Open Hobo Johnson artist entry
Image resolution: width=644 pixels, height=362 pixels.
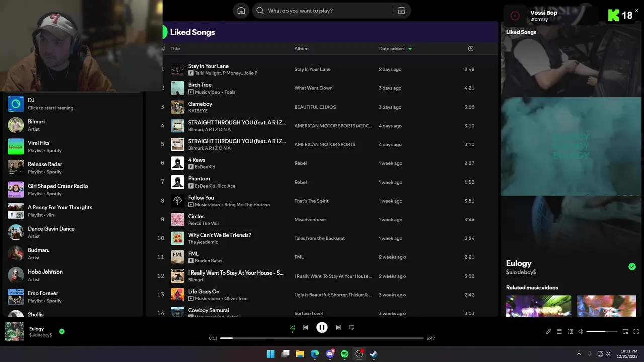73,275
